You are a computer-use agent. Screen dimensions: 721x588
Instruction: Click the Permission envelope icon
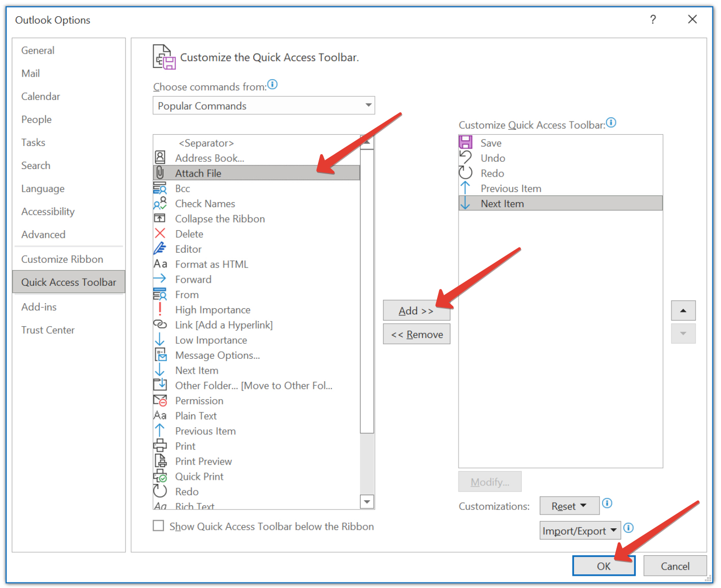pyautogui.click(x=160, y=400)
